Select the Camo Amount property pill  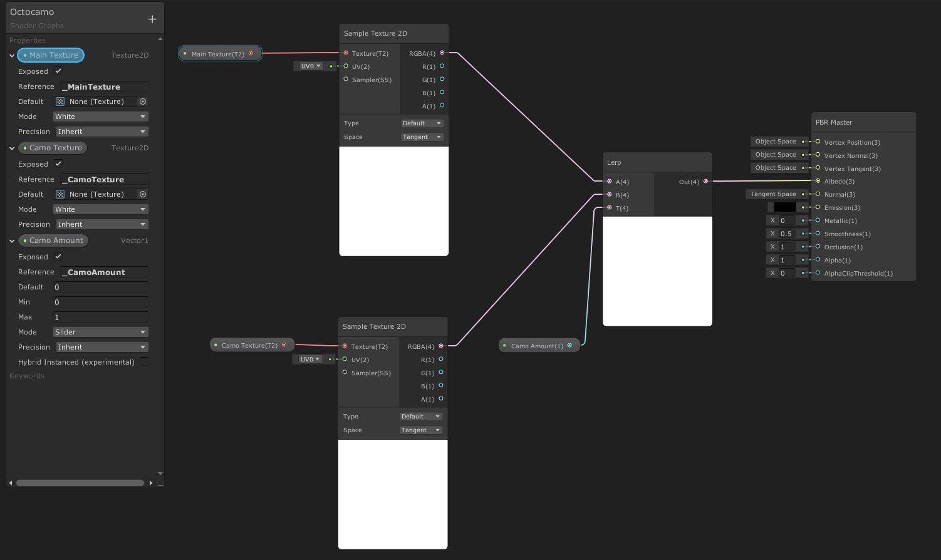pyautogui.click(x=53, y=240)
